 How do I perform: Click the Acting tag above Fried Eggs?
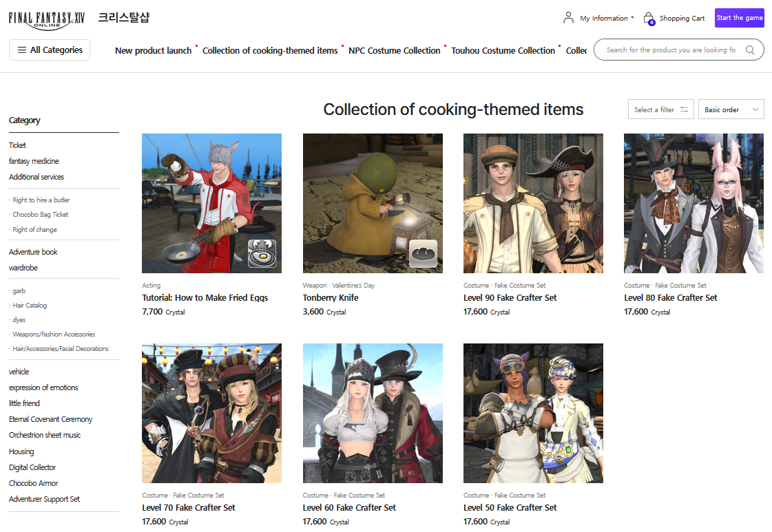coord(151,286)
